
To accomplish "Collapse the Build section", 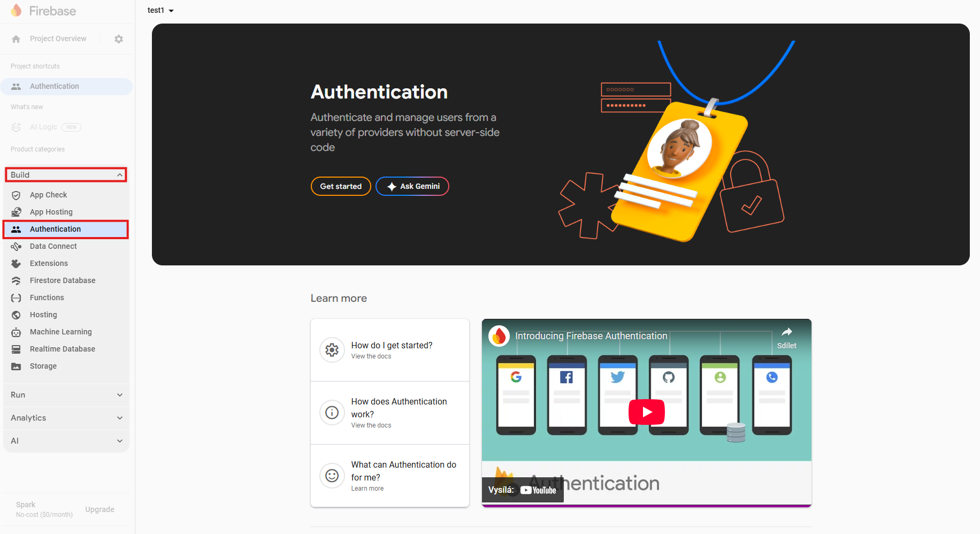I will pos(66,175).
